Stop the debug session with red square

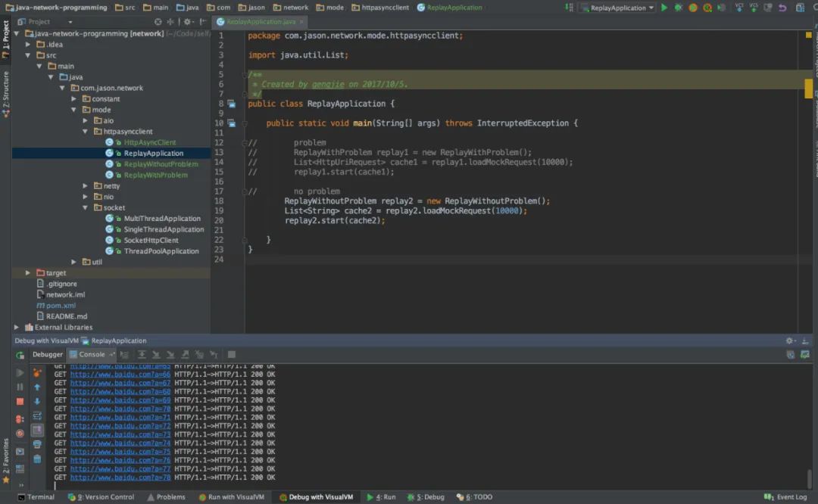(20, 402)
